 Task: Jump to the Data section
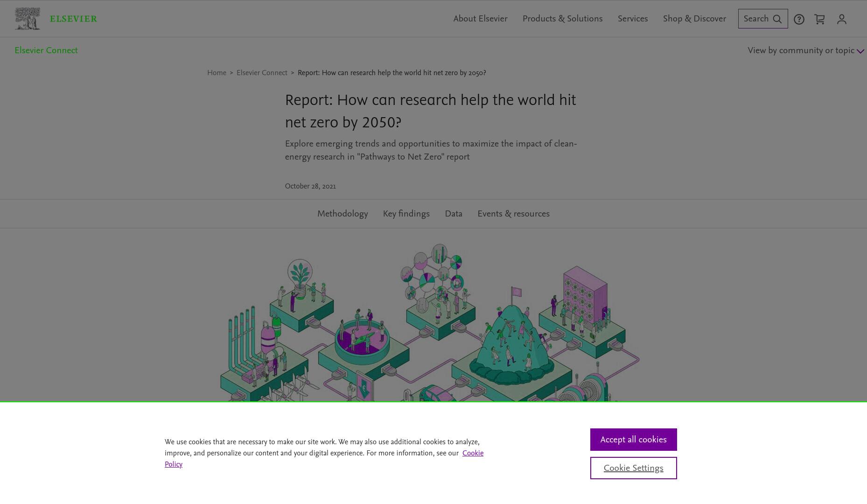tap(454, 214)
